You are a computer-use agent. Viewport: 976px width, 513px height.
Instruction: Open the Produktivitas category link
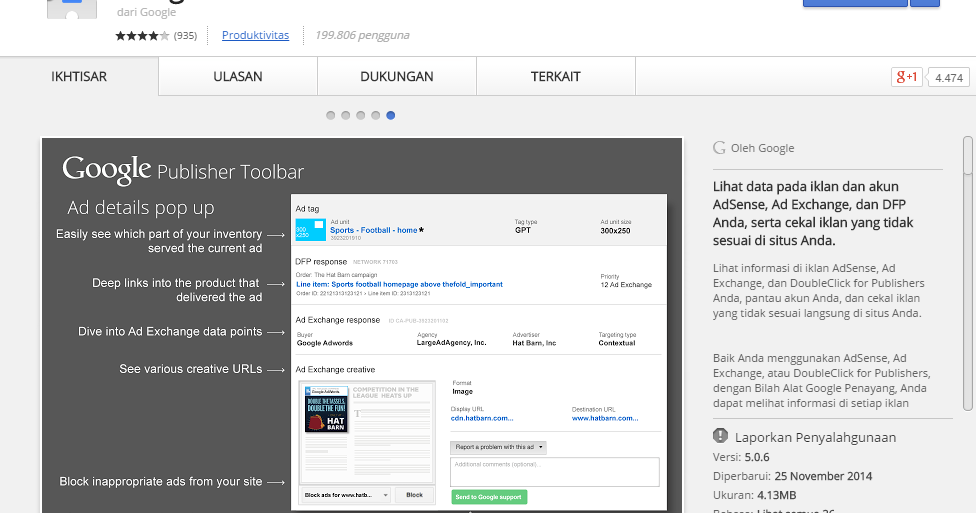[x=255, y=35]
